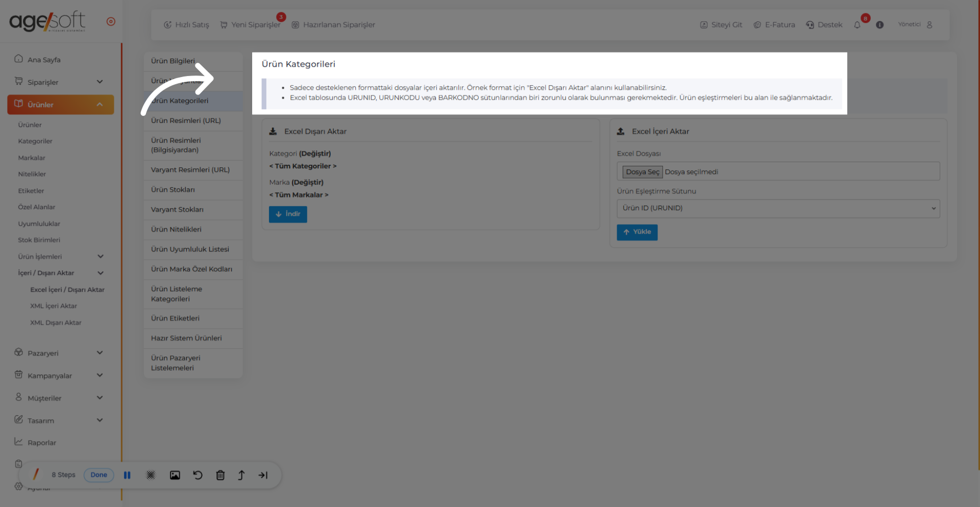This screenshot has height=507, width=980.
Task: Click the Dosya Seç file button
Action: click(x=643, y=172)
